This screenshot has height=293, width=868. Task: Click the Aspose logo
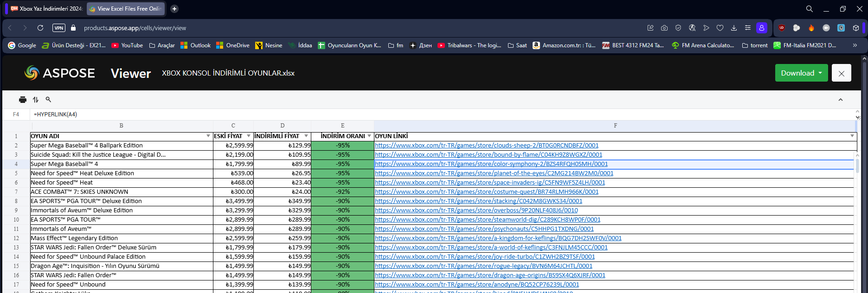[x=60, y=73]
